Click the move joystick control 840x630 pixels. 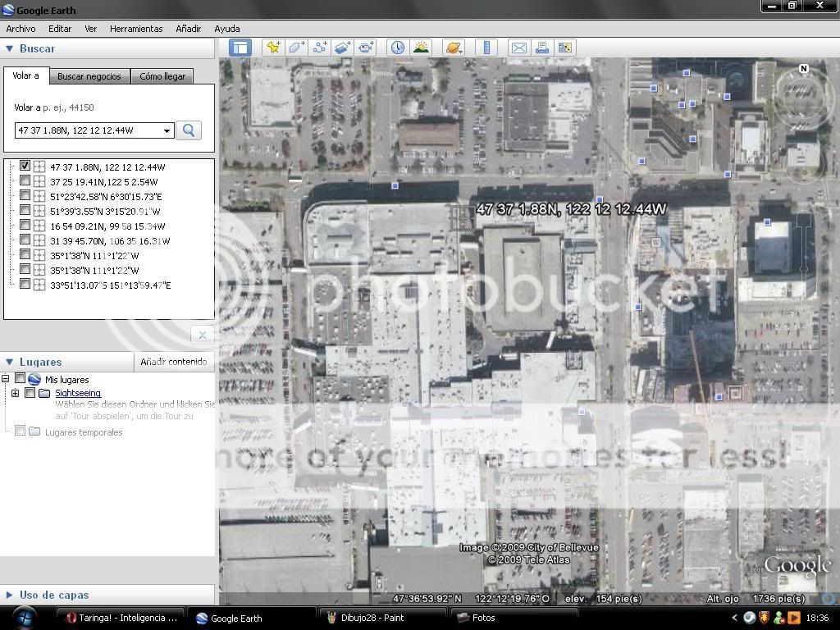pos(804,155)
